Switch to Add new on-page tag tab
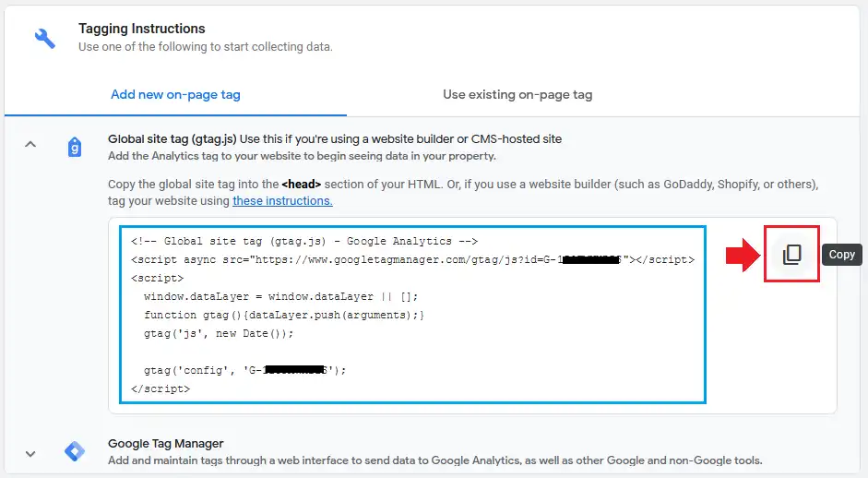The image size is (868, 478). pyautogui.click(x=175, y=95)
